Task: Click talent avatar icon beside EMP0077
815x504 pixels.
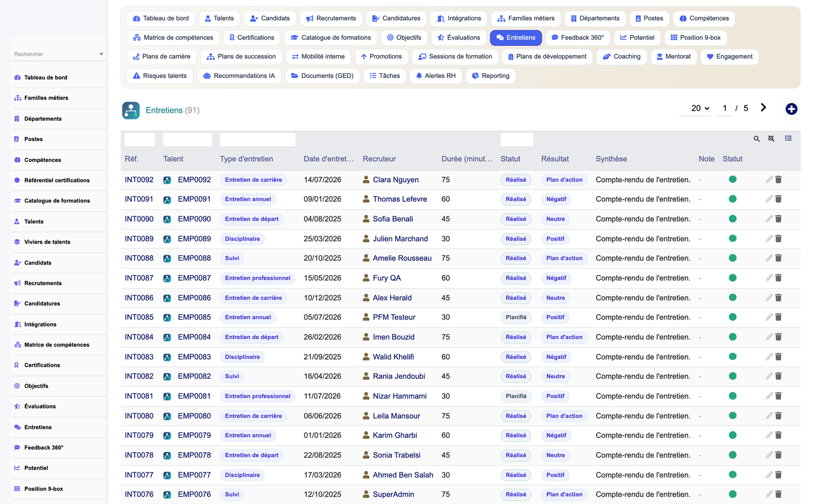Action: 167,475
